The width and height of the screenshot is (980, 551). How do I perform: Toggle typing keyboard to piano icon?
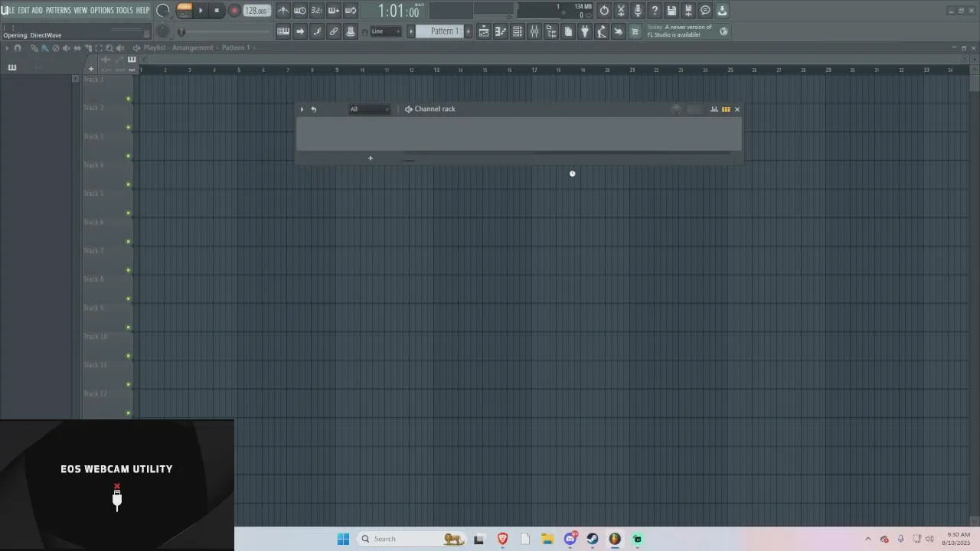[x=283, y=31]
